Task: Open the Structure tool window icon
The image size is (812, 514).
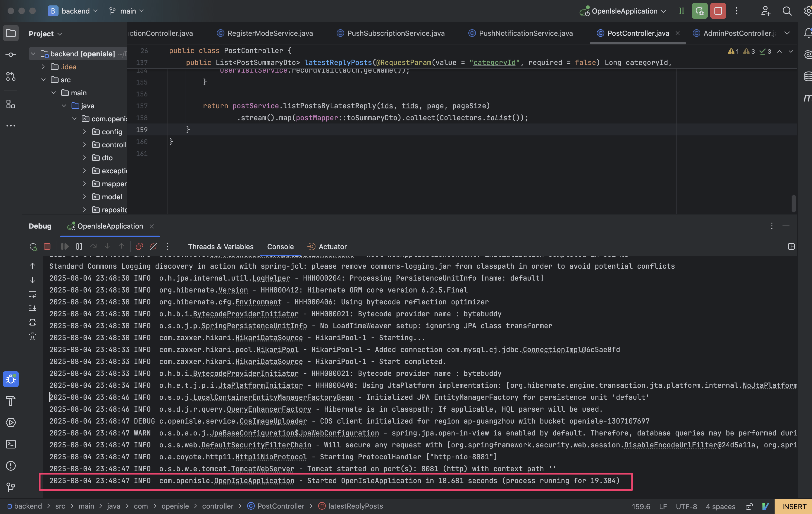Action: (x=11, y=104)
